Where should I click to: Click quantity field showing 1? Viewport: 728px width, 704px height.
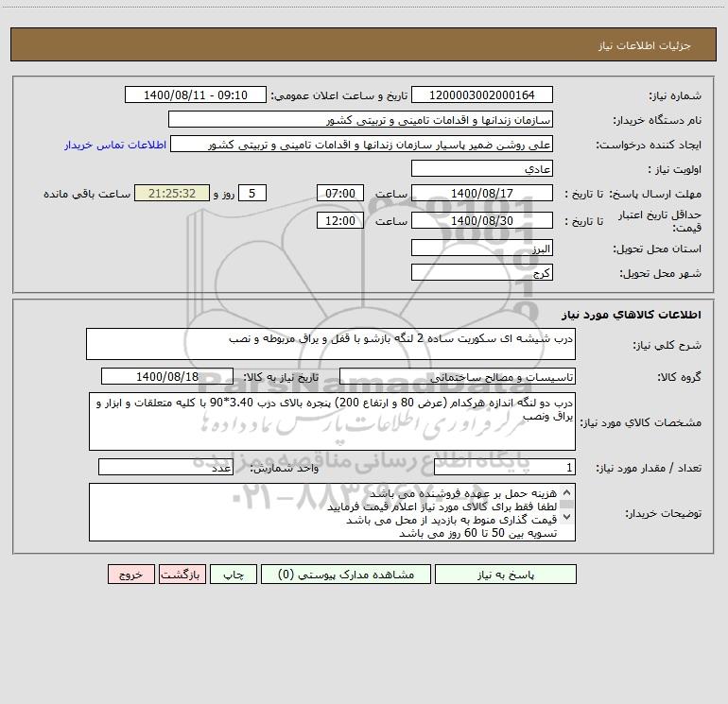[505, 468]
